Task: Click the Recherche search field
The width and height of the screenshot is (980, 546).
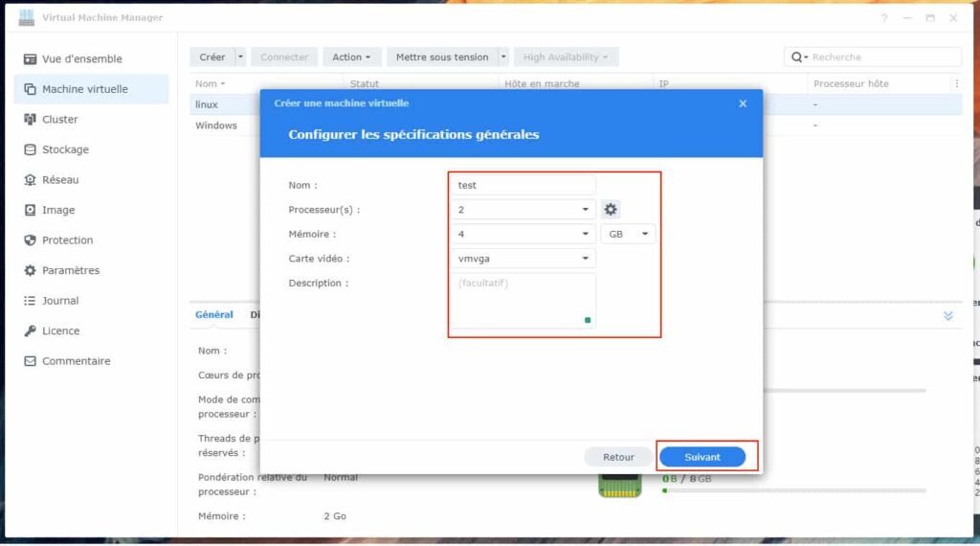Action: (x=873, y=57)
